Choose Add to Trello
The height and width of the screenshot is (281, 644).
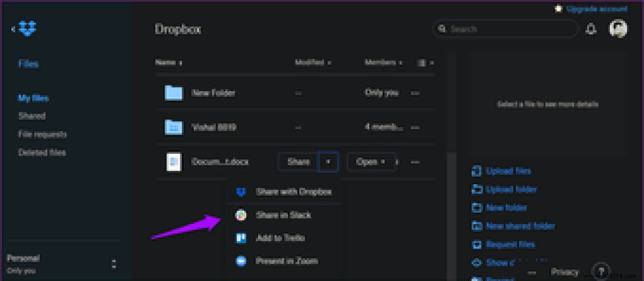coord(283,238)
